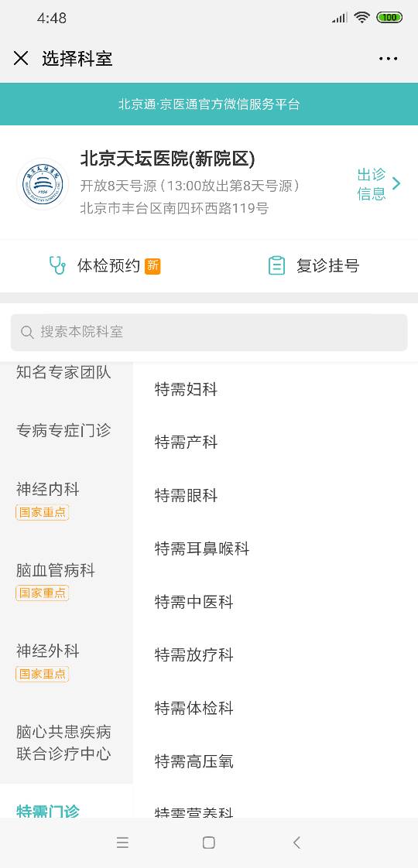Tap the stethoscope icon for 体检预约

(x=57, y=265)
